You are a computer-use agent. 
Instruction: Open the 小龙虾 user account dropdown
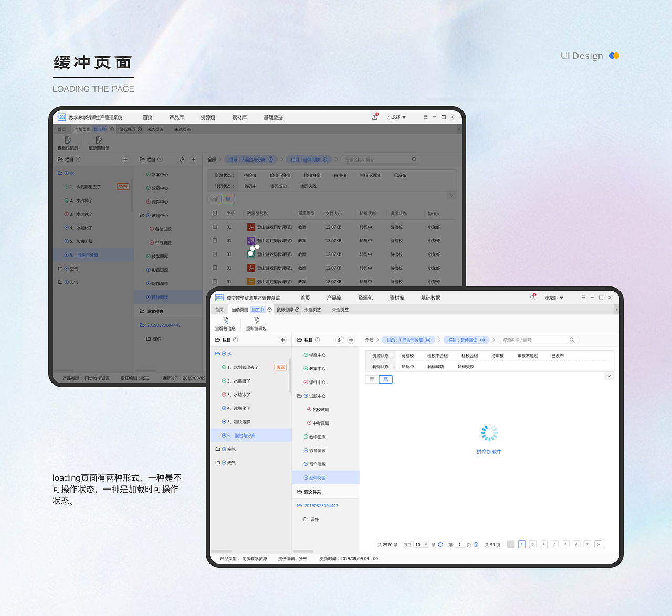(x=553, y=298)
